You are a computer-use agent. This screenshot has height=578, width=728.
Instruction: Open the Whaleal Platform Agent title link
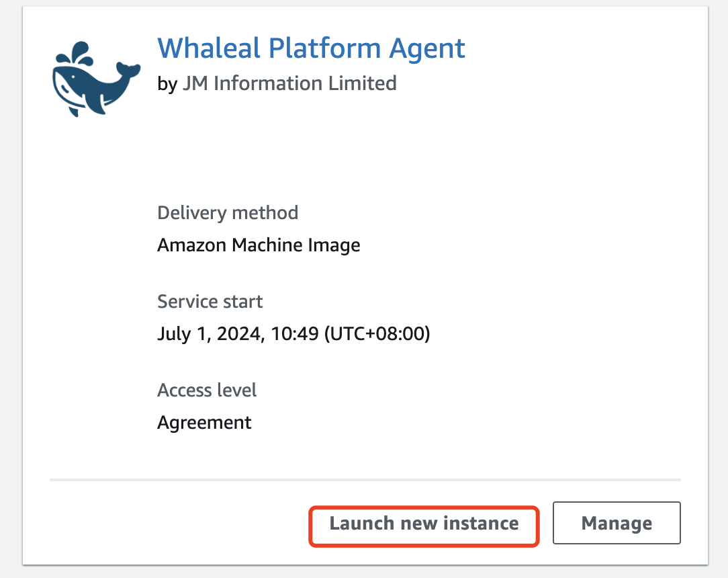(311, 48)
